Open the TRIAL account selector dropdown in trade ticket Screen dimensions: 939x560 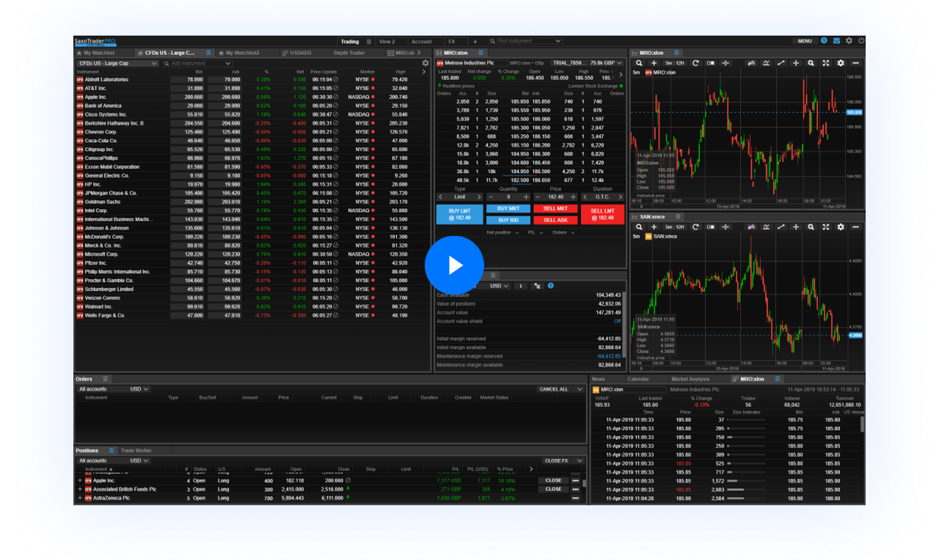587,63
